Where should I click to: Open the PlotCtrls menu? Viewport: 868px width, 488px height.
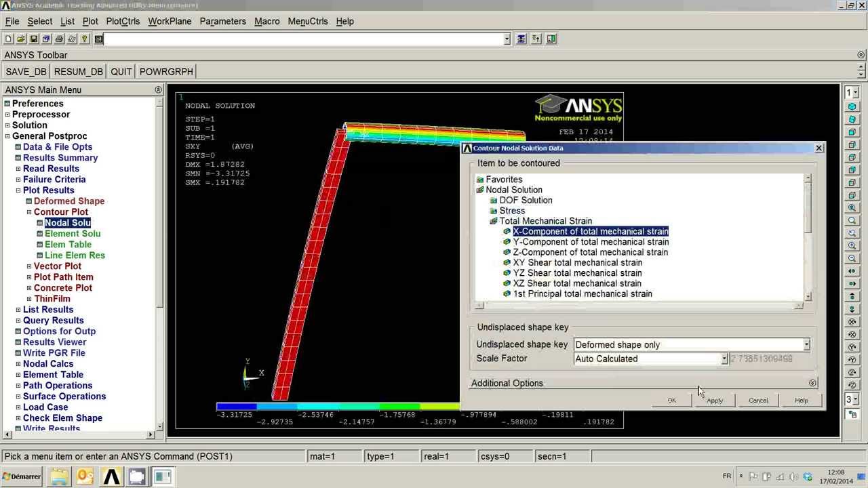[x=123, y=21]
